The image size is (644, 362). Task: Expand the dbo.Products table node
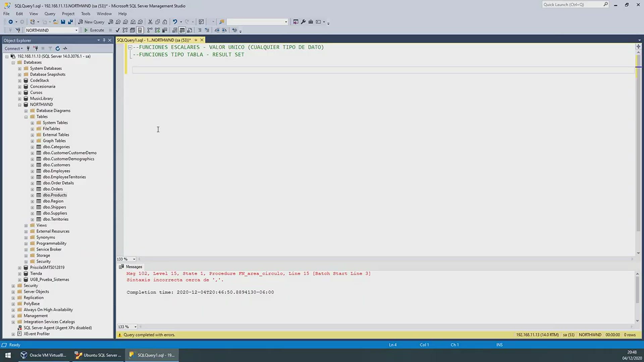(x=32, y=195)
